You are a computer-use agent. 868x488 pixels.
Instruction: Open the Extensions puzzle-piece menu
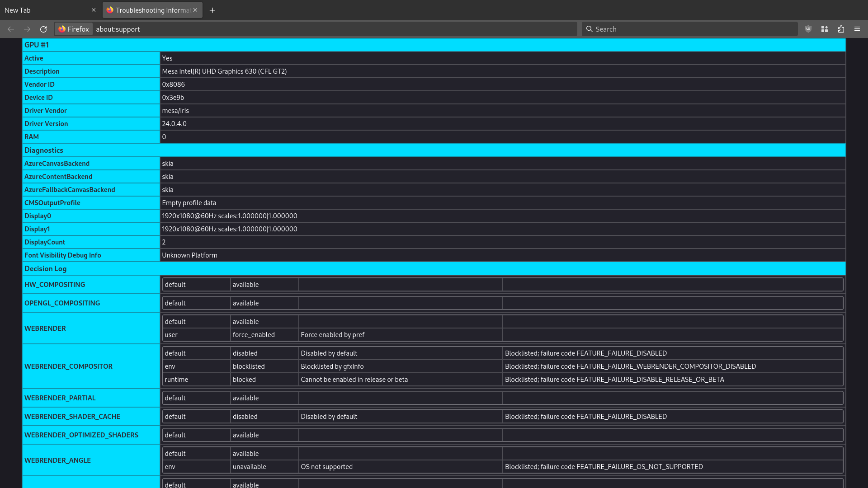[841, 29]
